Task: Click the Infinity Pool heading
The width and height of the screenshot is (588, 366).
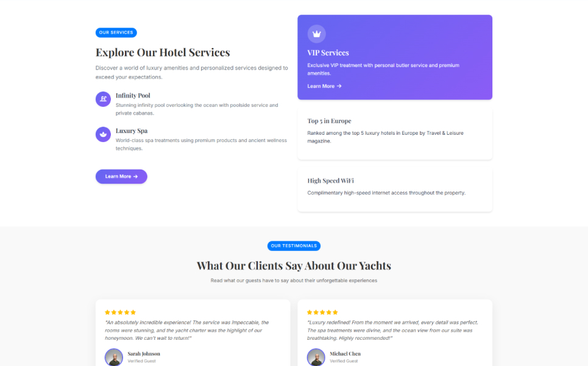Action: (x=133, y=96)
